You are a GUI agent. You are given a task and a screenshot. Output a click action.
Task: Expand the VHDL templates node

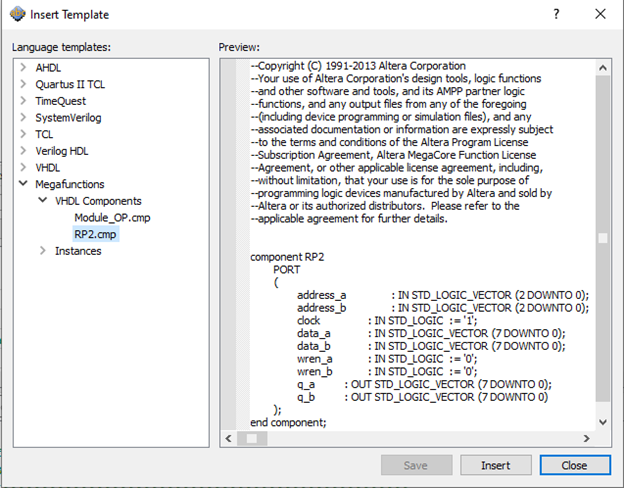(24, 168)
